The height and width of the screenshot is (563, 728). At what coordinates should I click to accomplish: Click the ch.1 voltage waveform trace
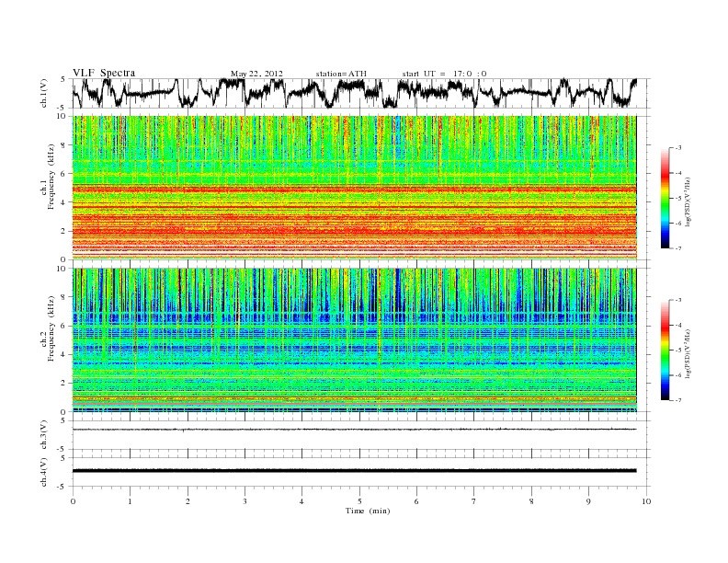pos(354,93)
